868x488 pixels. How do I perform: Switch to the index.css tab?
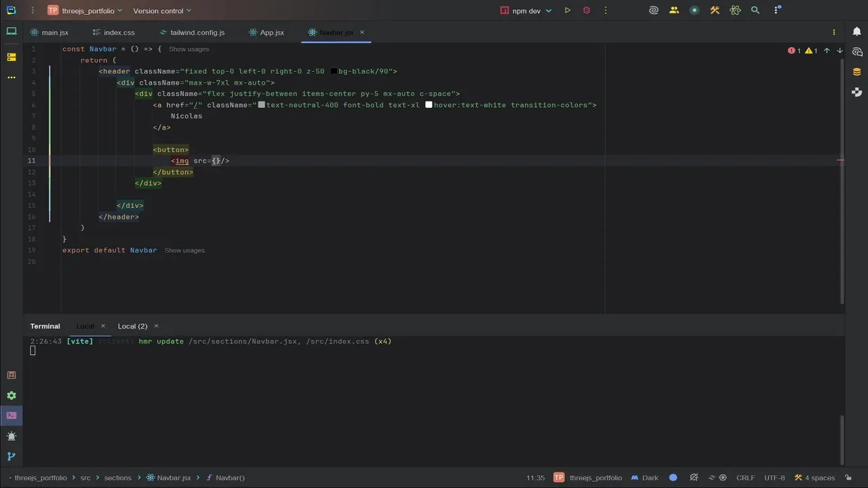[x=114, y=33]
